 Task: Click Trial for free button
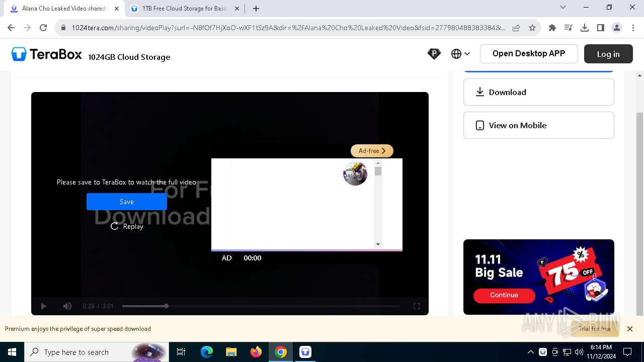point(595,329)
